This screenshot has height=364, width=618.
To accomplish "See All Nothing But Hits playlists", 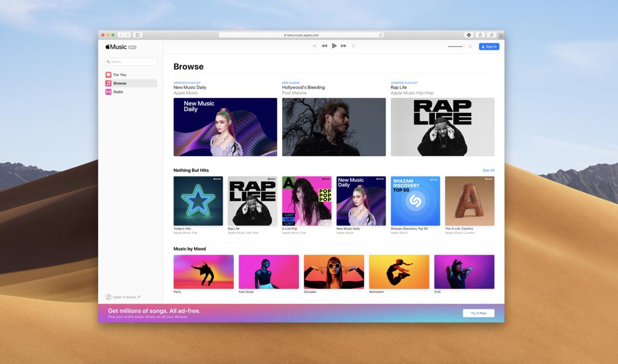I will 488,170.
